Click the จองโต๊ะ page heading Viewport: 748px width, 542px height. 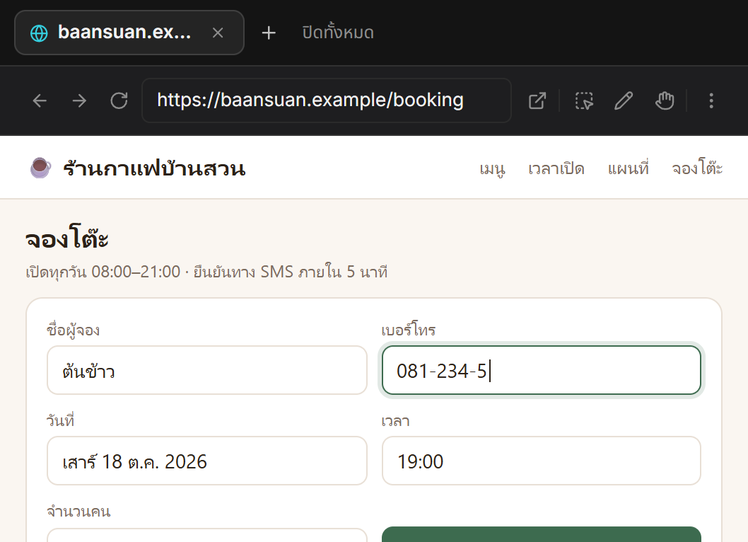pos(67,238)
